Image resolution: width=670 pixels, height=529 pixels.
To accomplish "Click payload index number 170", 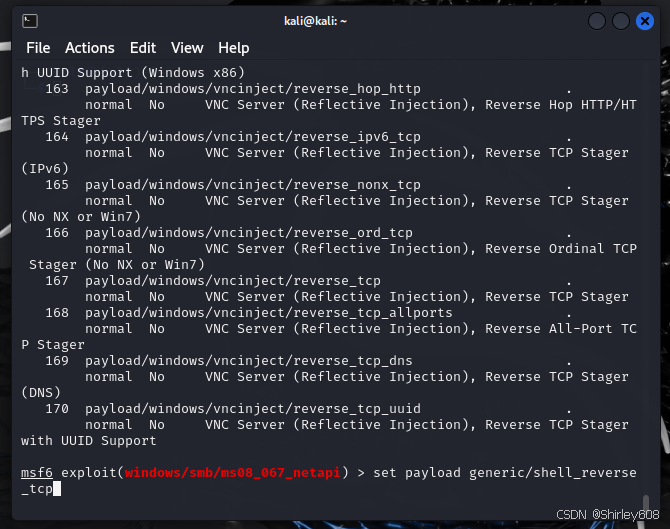I will (x=57, y=409).
